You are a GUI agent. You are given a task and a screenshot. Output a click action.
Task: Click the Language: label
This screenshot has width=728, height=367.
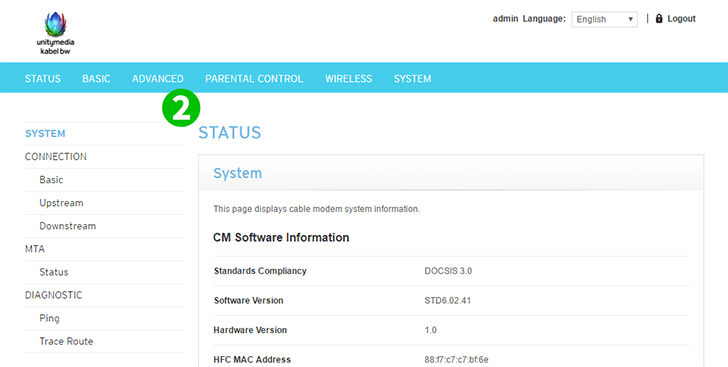click(544, 19)
